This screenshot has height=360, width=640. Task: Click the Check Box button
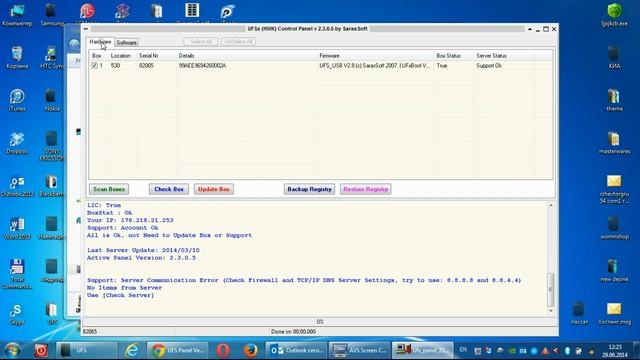169,189
